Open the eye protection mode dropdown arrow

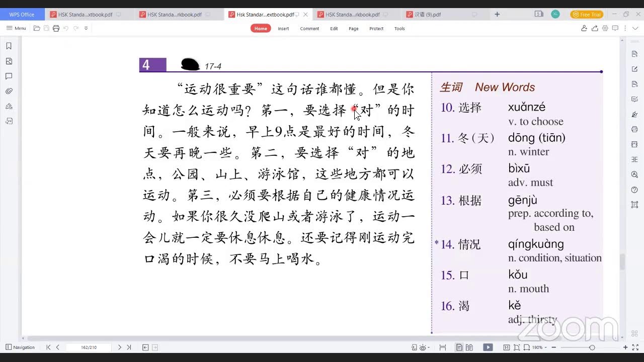point(428,347)
